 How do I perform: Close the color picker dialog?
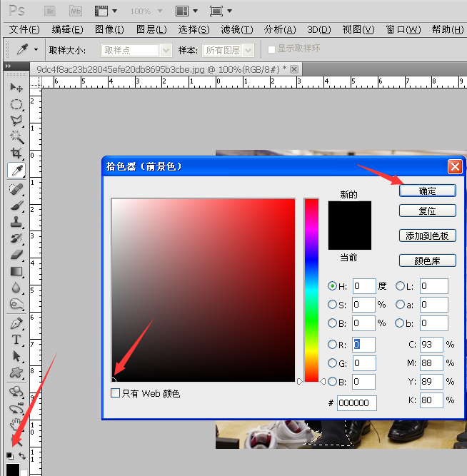455,167
